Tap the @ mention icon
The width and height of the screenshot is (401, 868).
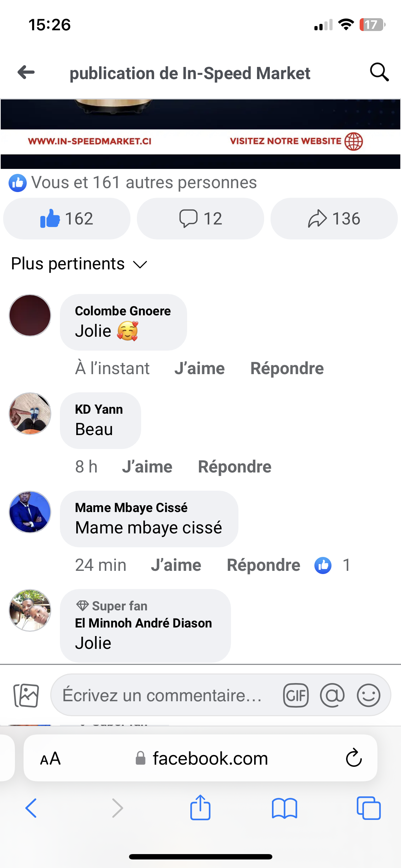click(332, 695)
